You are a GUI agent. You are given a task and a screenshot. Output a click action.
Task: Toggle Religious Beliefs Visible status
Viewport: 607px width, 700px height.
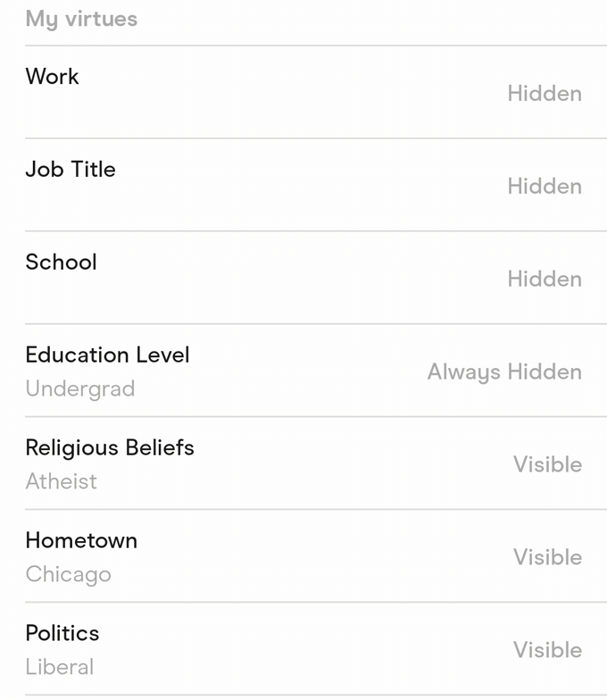tap(548, 464)
